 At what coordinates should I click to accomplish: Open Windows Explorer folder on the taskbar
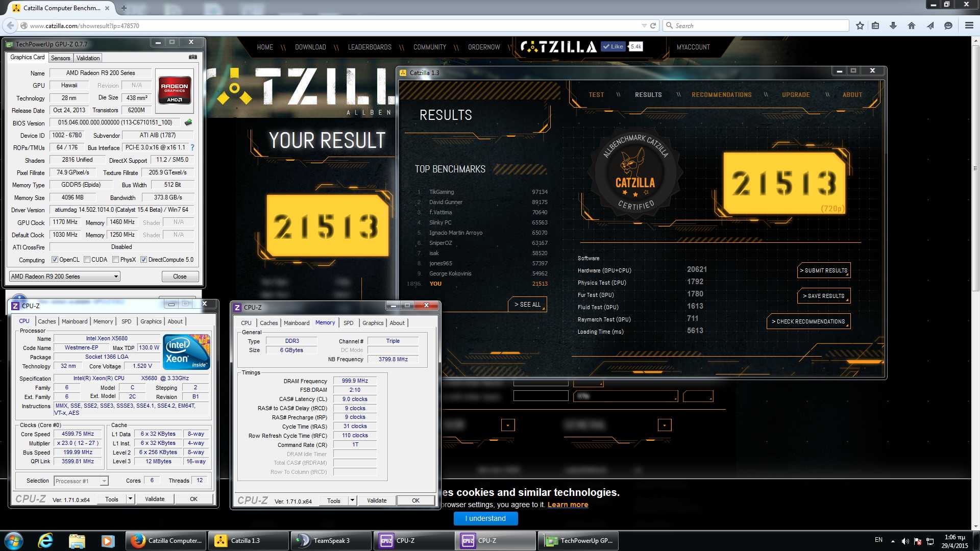[x=77, y=541]
